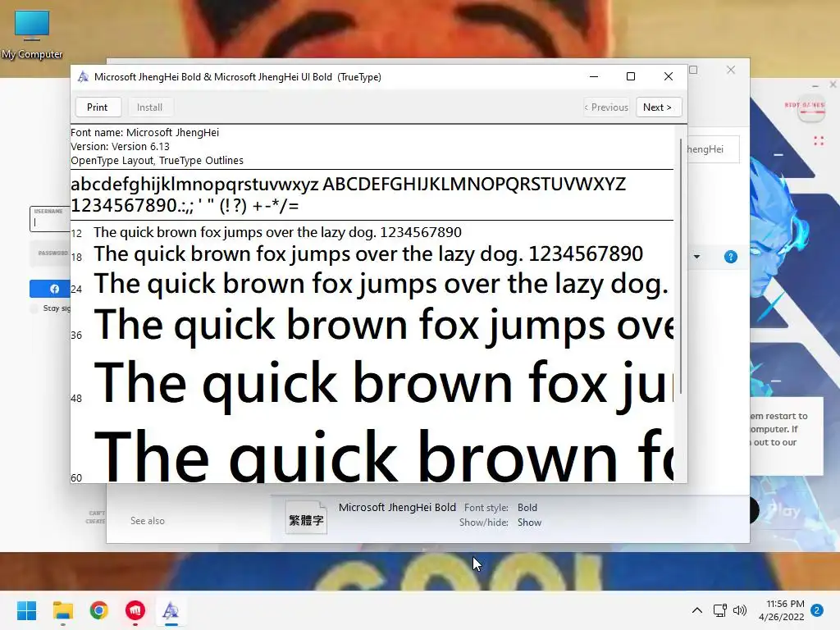This screenshot has width=840, height=630.
Task: Click the Username field in Riot client
Action: [x=50, y=218]
